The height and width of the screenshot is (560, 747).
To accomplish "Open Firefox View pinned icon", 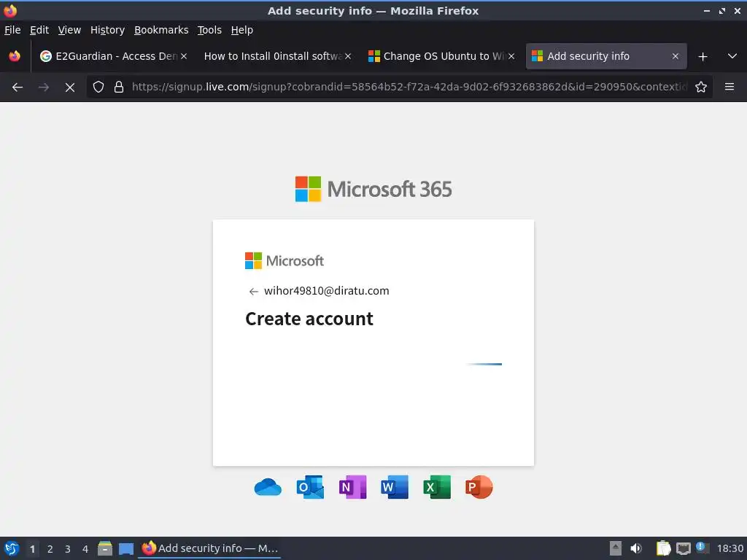I will pyautogui.click(x=15, y=56).
